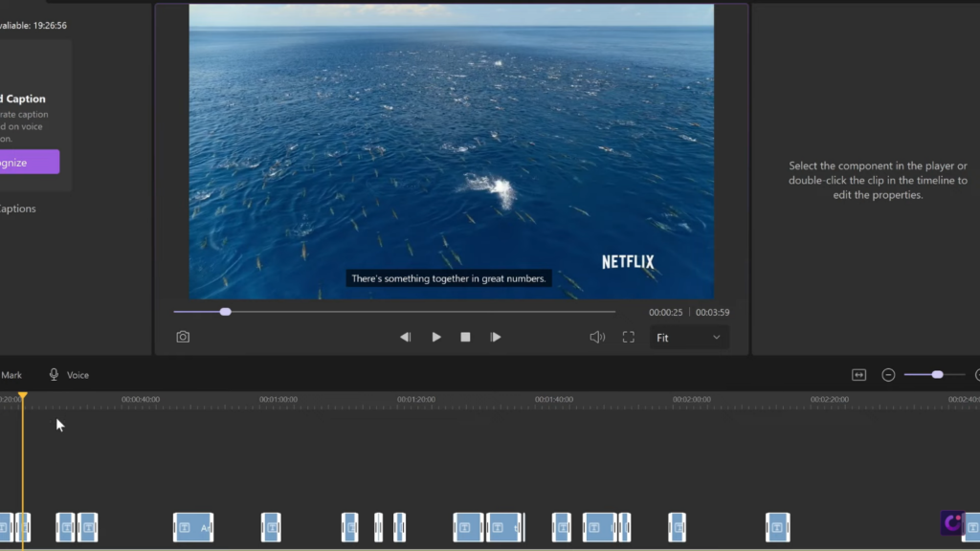Enter fullscreen preview mode

[629, 338]
